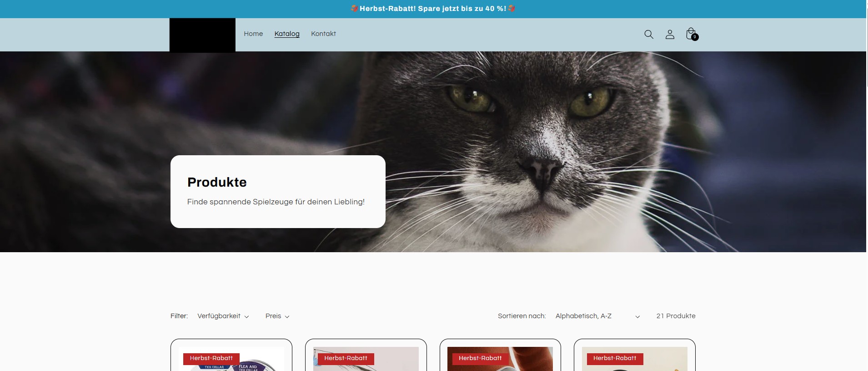
Task: Click the cart item count badge
Action: coord(695,37)
